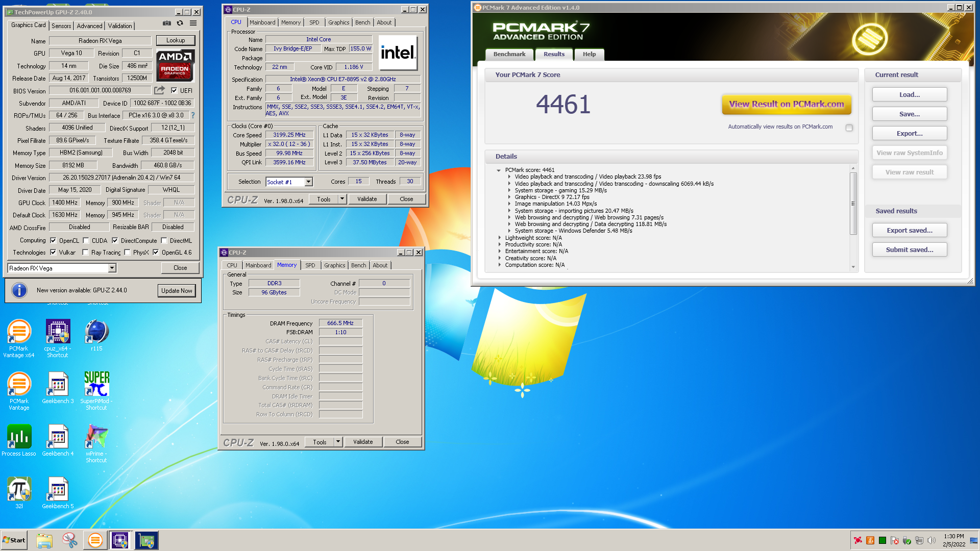Click GPU-Z taskbar icon
The image size is (980, 551).
(146, 540)
